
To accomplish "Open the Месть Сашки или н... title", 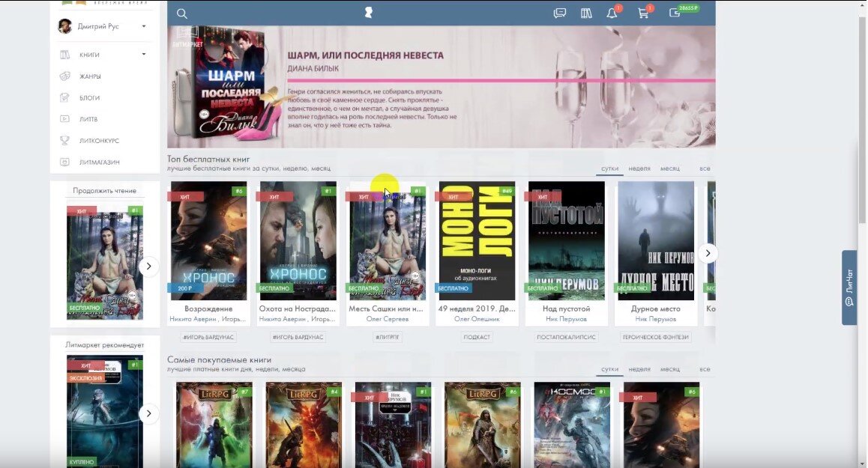I will pos(386,309).
